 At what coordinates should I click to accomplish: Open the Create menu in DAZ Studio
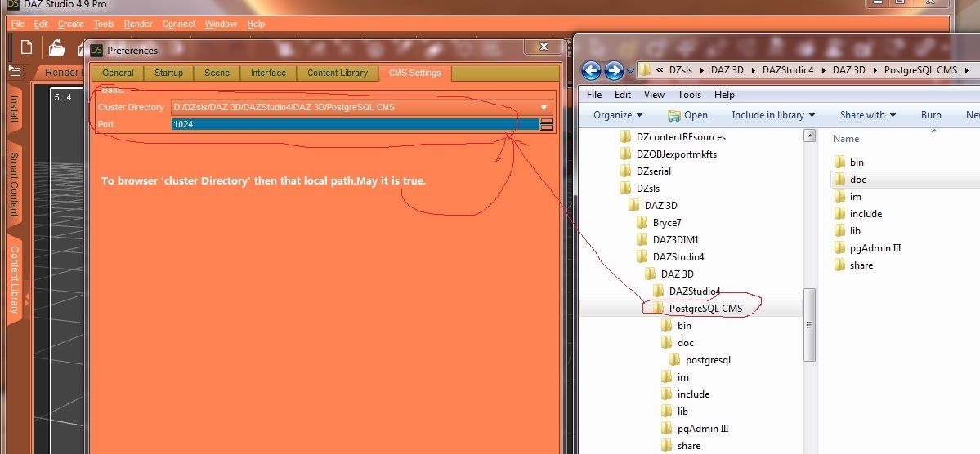(x=70, y=24)
